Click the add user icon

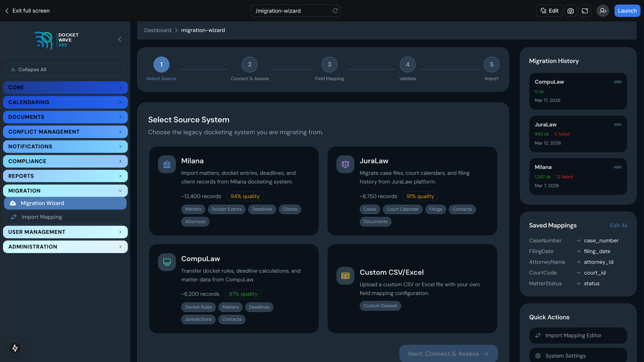(602, 11)
